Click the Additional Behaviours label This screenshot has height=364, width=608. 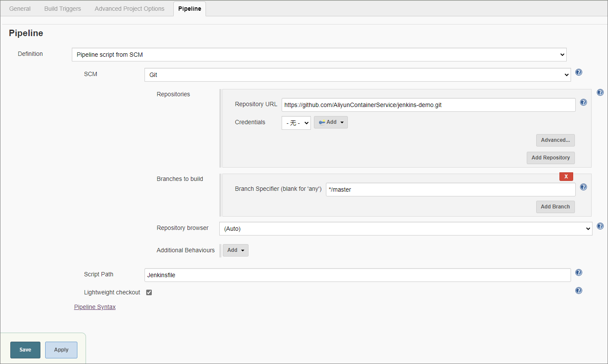pyautogui.click(x=186, y=250)
